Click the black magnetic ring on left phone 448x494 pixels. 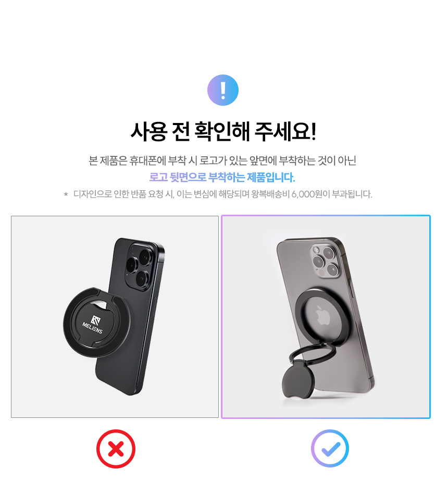pyautogui.click(x=96, y=322)
